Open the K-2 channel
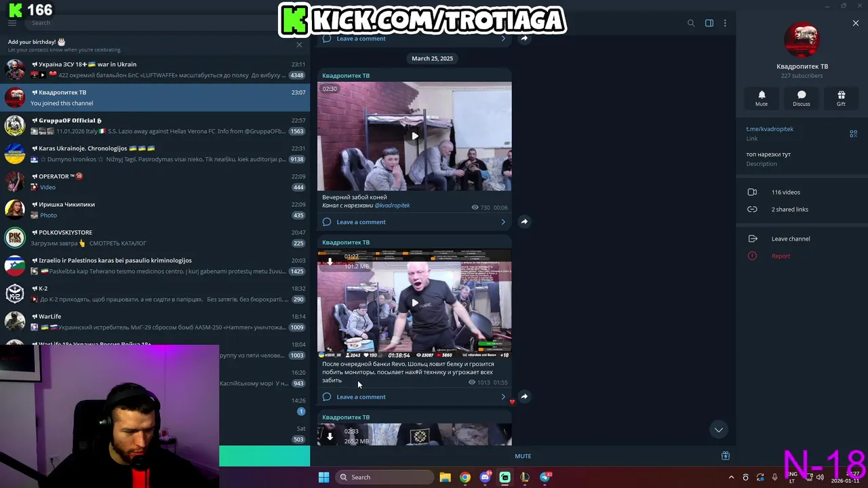The width and height of the screenshot is (868, 488). [155, 293]
